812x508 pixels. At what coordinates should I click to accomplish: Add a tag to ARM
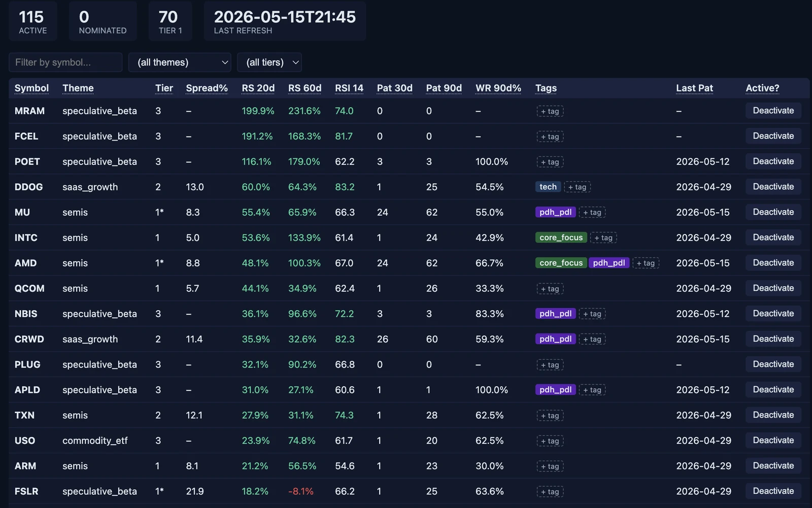[x=550, y=466]
